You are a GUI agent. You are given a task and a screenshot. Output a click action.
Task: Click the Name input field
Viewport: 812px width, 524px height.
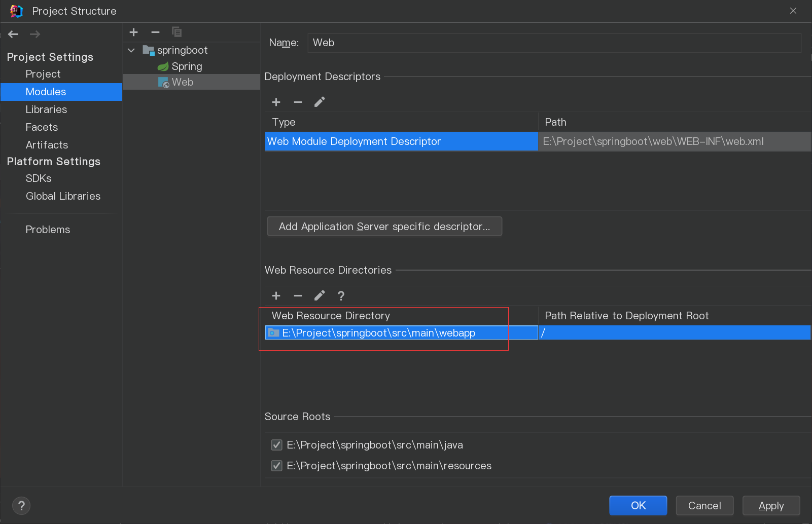pos(554,43)
